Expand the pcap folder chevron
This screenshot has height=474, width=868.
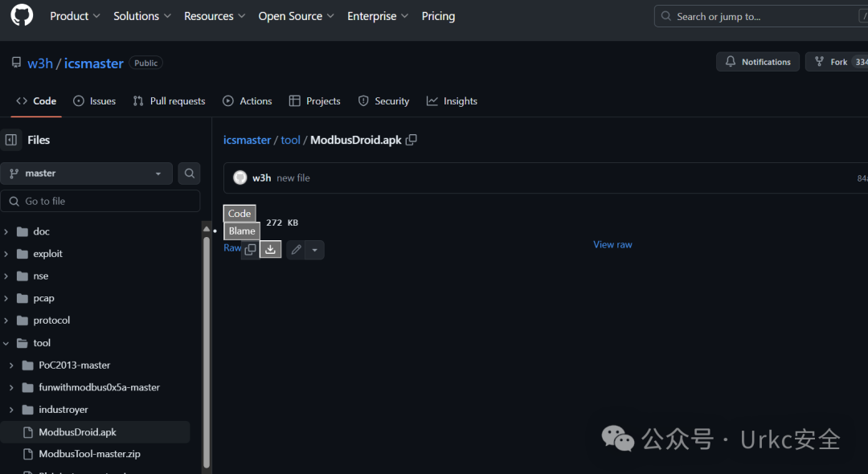pyautogui.click(x=6, y=298)
